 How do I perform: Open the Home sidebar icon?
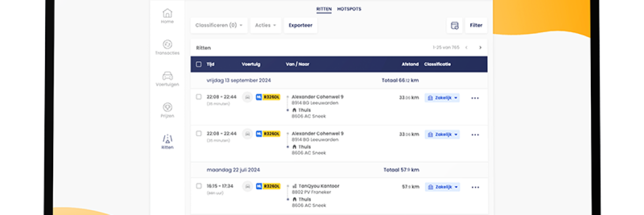pos(167,13)
